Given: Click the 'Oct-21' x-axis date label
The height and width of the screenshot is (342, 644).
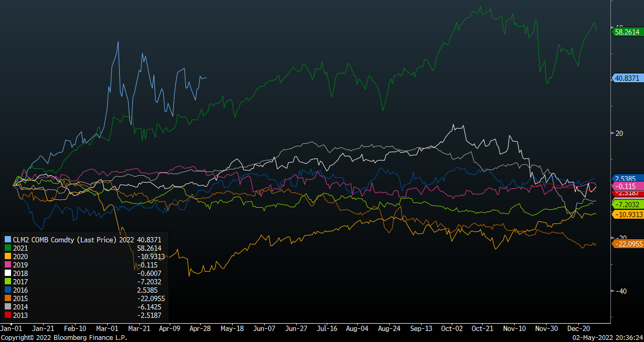Looking at the screenshot, I should pos(483,328).
